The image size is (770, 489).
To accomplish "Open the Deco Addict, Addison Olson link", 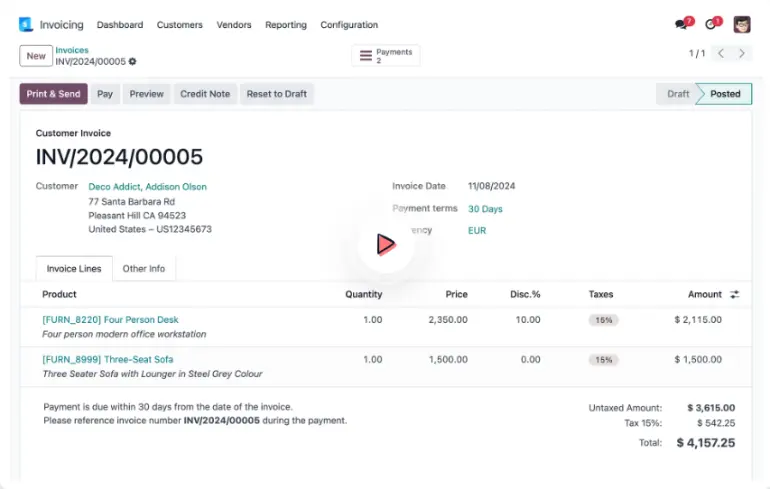I will pos(147,187).
